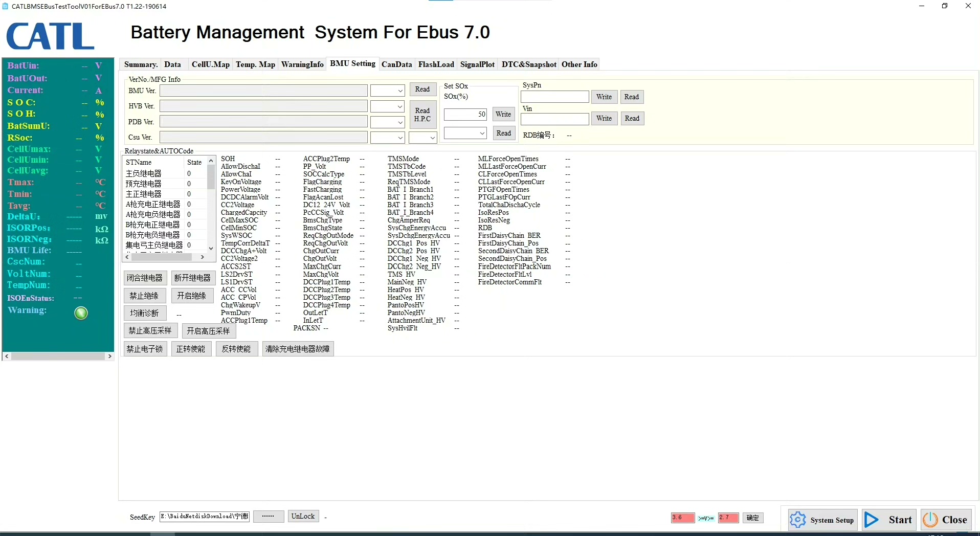The width and height of the screenshot is (980, 536).
Task: Click the app icon in the title bar
Action: pyautogui.click(x=5, y=6)
